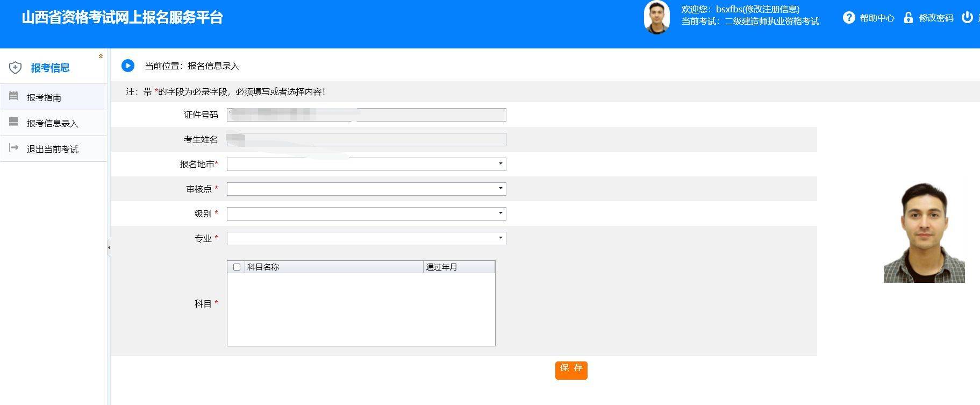The width and height of the screenshot is (980, 405).
Task: Open the 审核点 dropdown
Action: (x=500, y=189)
